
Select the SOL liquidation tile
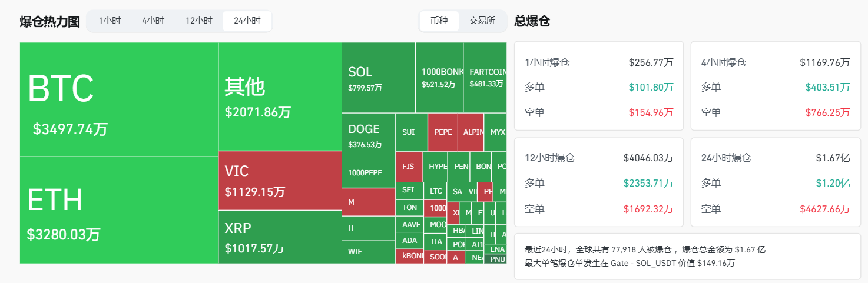click(x=378, y=78)
